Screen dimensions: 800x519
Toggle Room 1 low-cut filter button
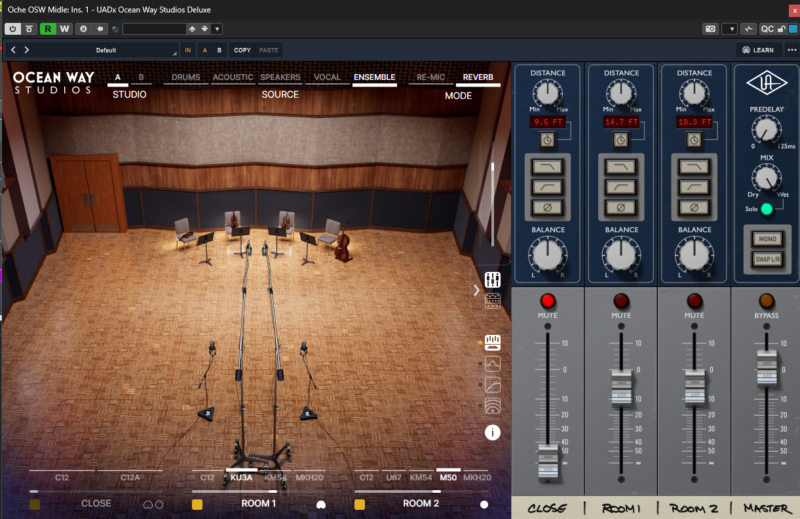(621, 187)
